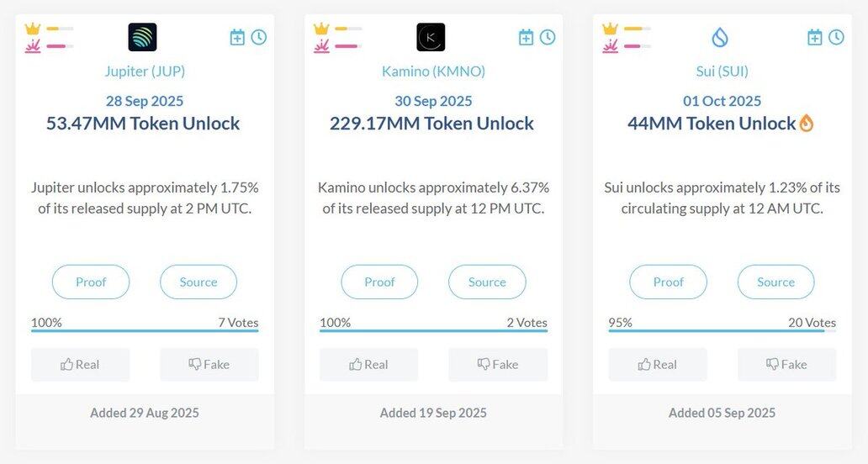The height and width of the screenshot is (464, 868).
Task: Open the Jupiter (JUP) coin link
Action: [x=145, y=71]
